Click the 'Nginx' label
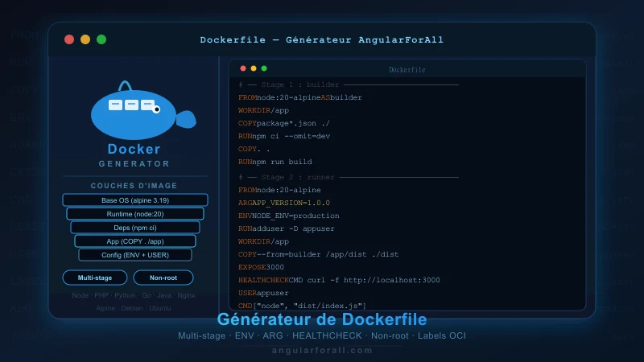The image size is (644, 362). point(186,295)
